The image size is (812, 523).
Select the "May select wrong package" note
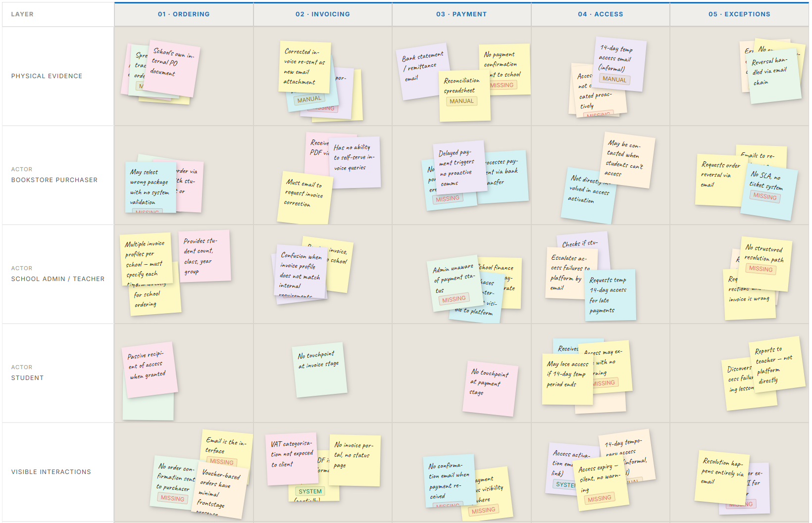[x=151, y=188]
